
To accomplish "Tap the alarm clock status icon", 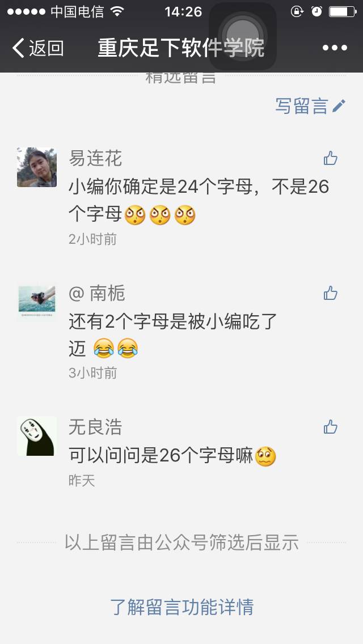I will pyautogui.click(x=316, y=11).
